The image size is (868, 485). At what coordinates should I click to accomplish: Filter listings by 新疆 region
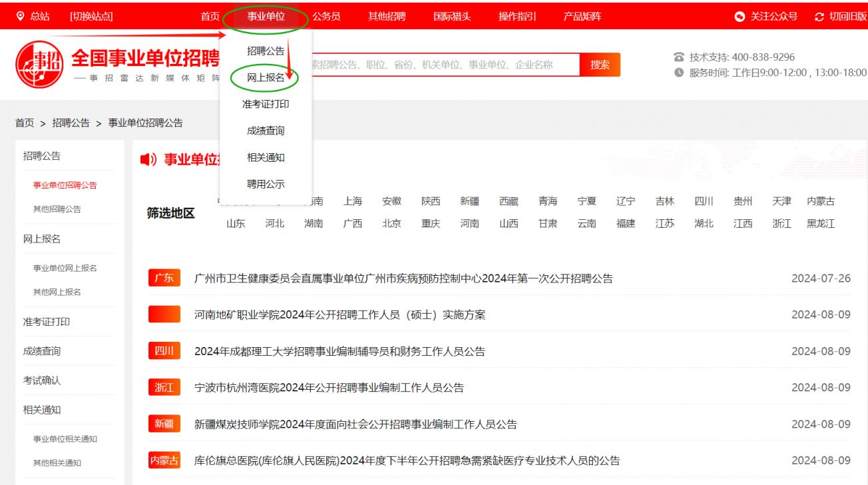pyautogui.click(x=470, y=201)
